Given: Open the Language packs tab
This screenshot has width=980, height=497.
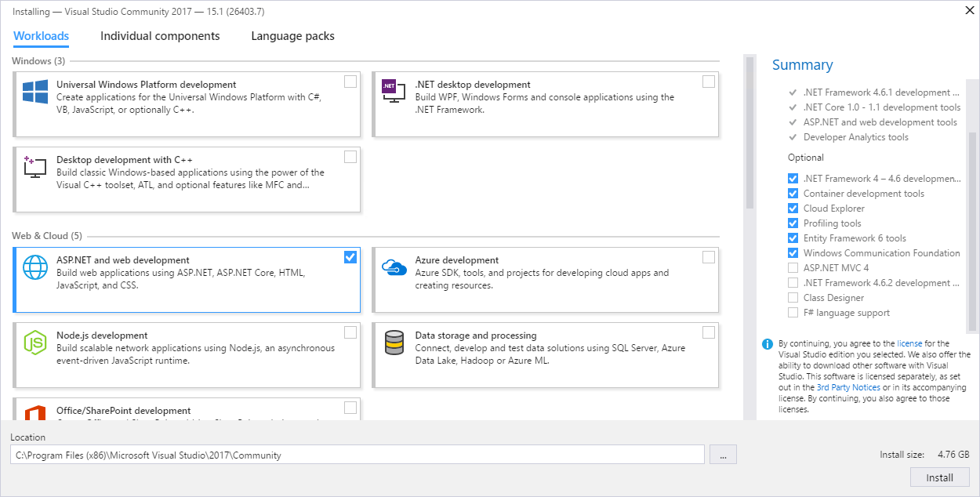Looking at the screenshot, I should tap(292, 36).
